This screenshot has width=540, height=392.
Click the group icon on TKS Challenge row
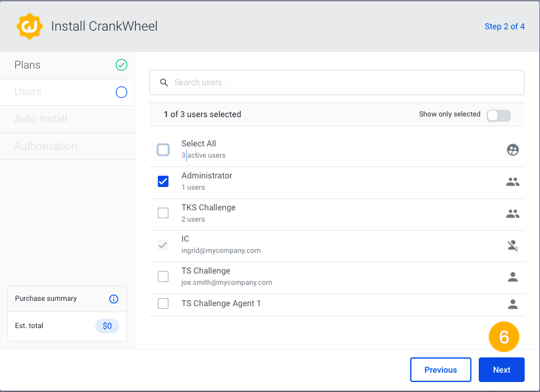[513, 214]
